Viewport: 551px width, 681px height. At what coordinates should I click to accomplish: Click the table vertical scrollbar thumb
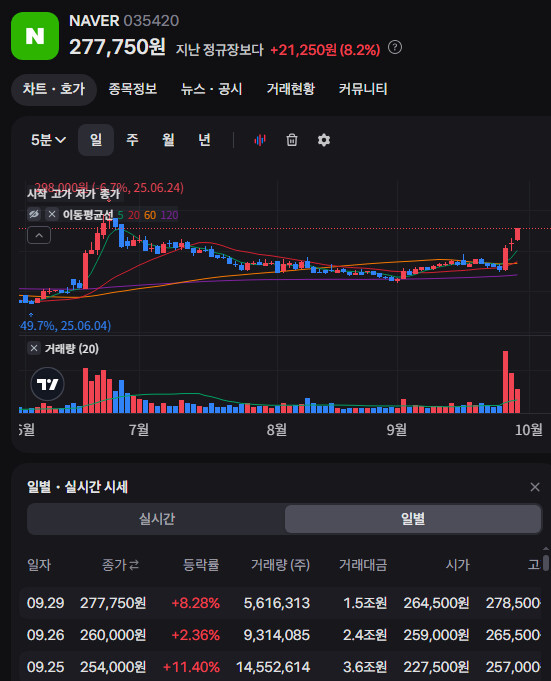point(546,563)
